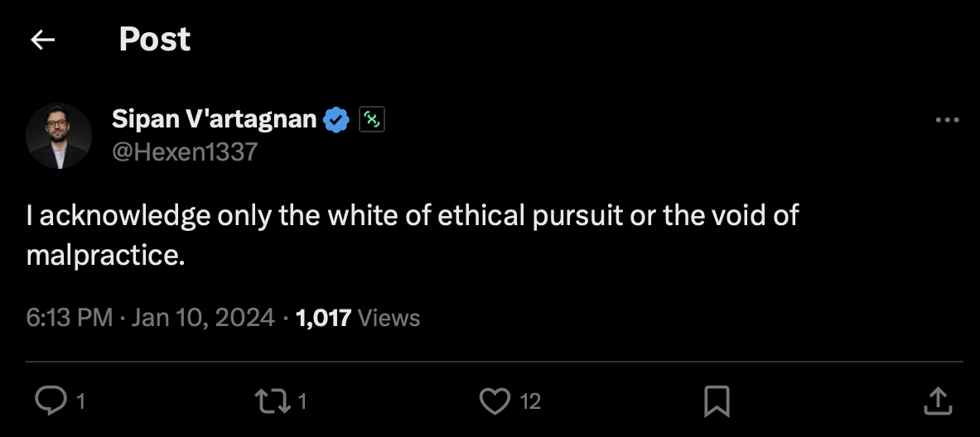Click the 12 likes count
This screenshot has width=980, height=437.
click(530, 402)
